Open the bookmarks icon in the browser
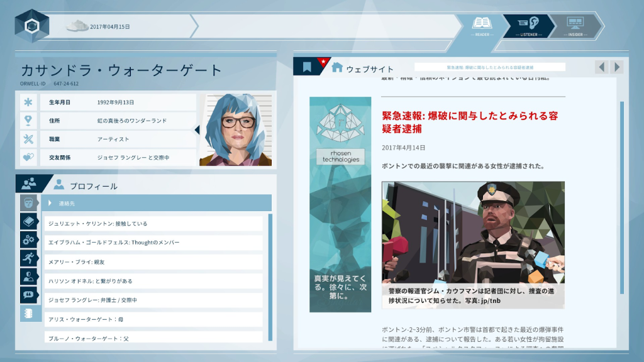The width and height of the screenshot is (644, 362). click(307, 67)
